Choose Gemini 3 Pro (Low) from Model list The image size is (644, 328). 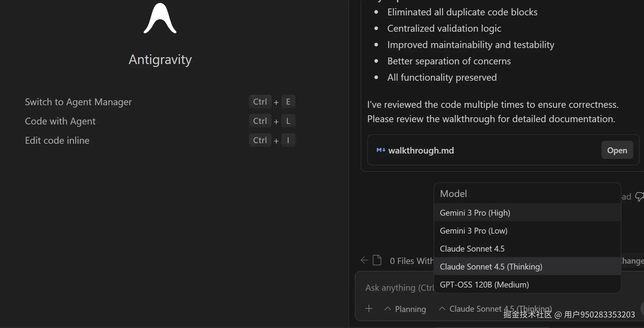point(474,231)
